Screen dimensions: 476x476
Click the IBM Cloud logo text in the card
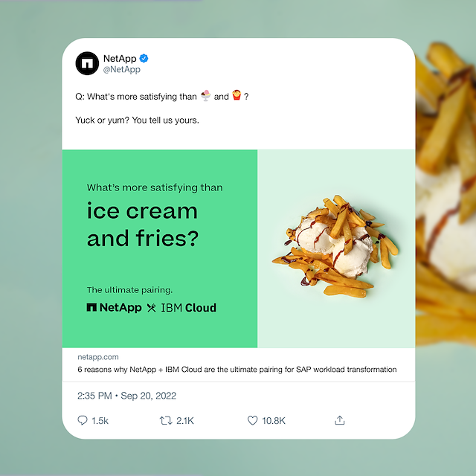pyautogui.click(x=188, y=308)
